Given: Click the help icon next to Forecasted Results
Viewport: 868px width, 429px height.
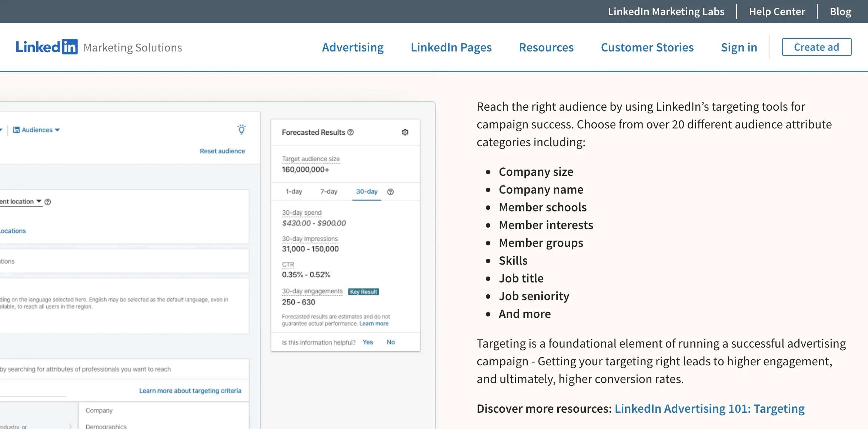Looking at the screenshot, I should [x=350, y=132].
